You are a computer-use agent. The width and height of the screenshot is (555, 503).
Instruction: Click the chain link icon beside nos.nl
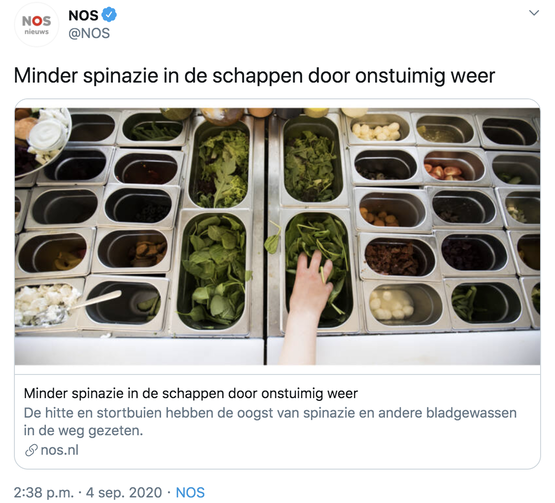point(31,450)
